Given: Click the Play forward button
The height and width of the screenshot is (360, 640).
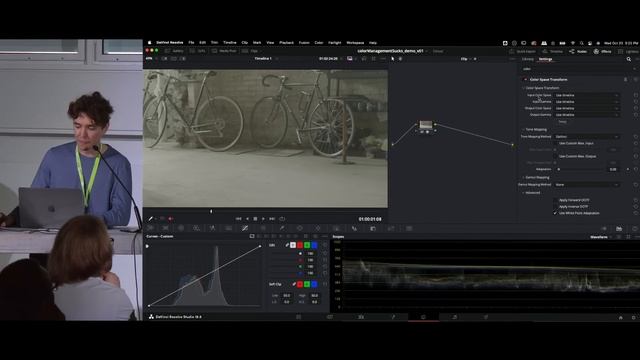Looking at the screenshot, I should [x=263, y=219].
